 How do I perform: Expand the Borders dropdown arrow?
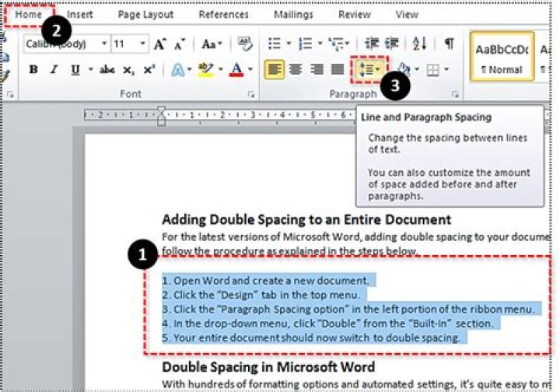[x=446, y=70]
